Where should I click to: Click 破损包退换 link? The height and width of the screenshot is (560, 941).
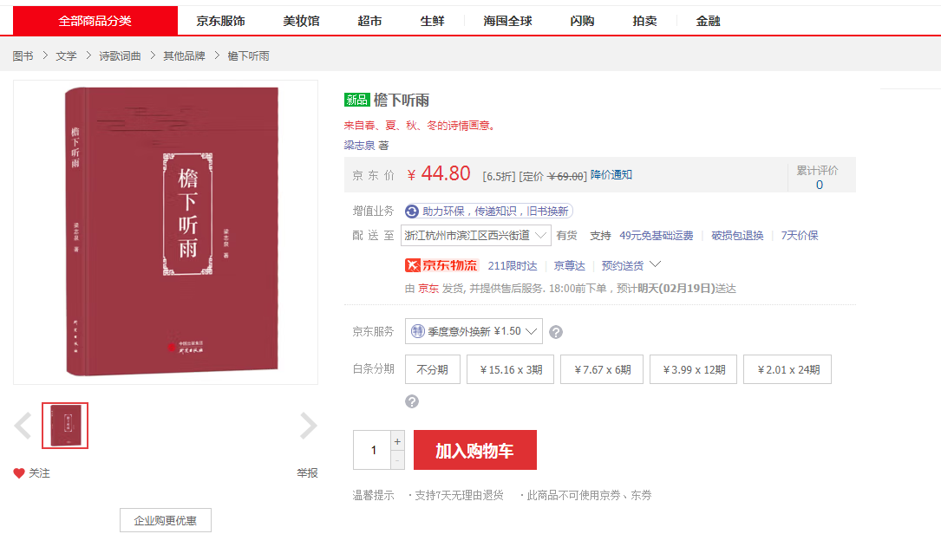tap(737, 236)
